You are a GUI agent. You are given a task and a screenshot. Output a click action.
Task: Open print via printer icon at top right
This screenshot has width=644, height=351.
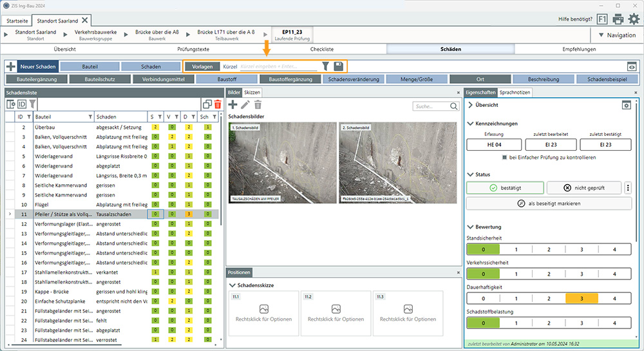tap(618, 19)
